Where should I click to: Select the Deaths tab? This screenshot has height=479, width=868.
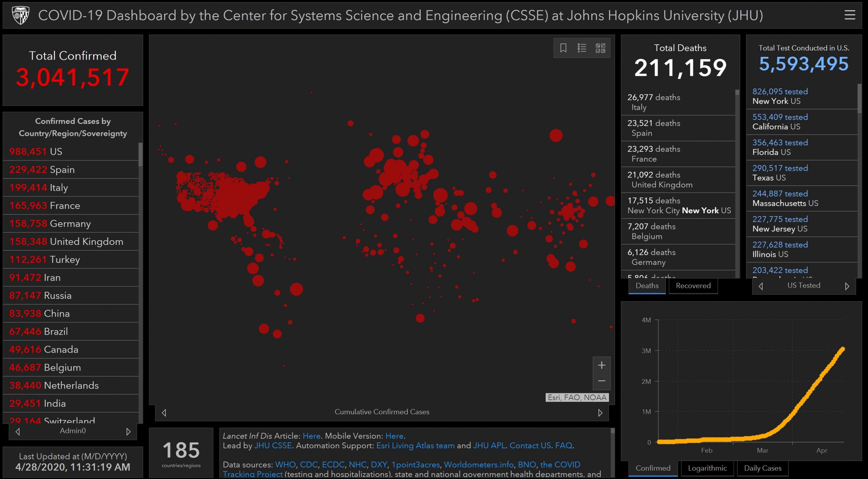coord(647,286)
